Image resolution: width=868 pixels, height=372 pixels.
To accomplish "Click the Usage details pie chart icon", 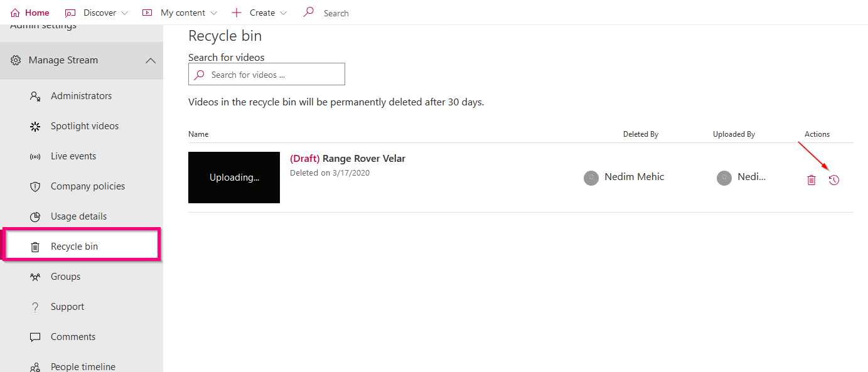I will click(35, 216).
